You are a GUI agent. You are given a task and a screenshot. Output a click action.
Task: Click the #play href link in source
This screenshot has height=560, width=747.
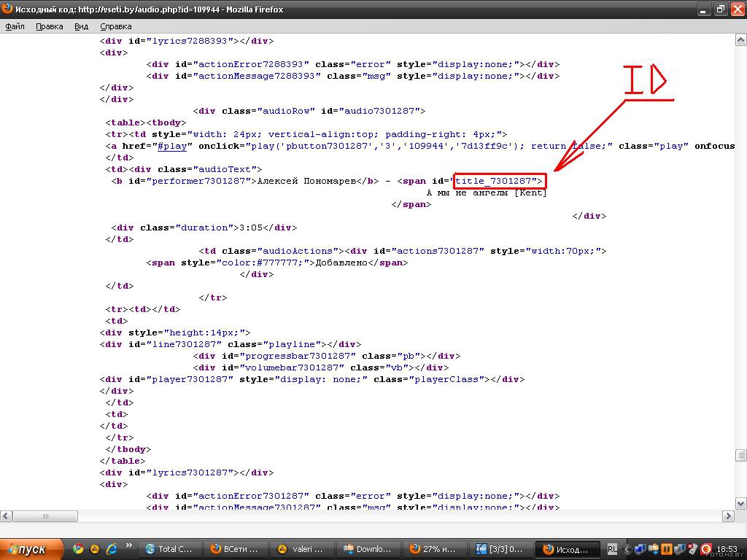coord(172,146)
